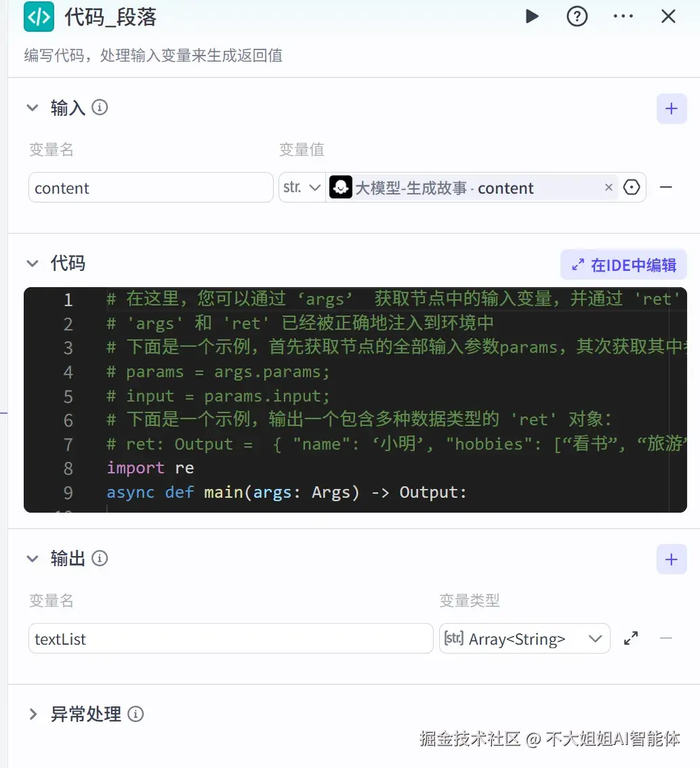This screenshot has width=700, height=768.
Task: Open the str. variable type dropdown
Action: [301, 188]
